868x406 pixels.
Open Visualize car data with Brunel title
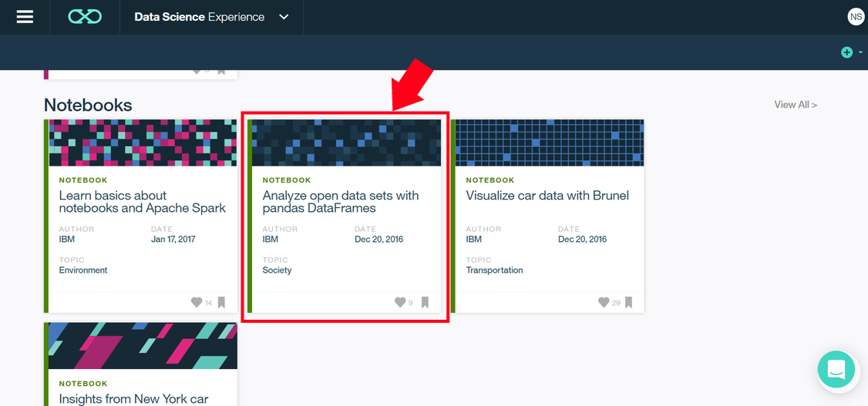pos(547,196)
